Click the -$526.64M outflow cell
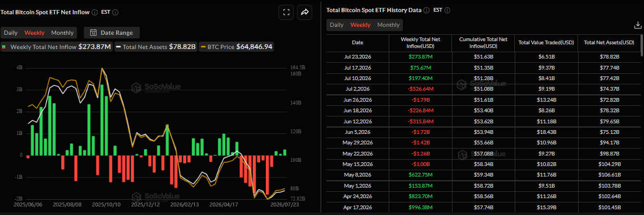Screen dimensions: 644x215 420,89
